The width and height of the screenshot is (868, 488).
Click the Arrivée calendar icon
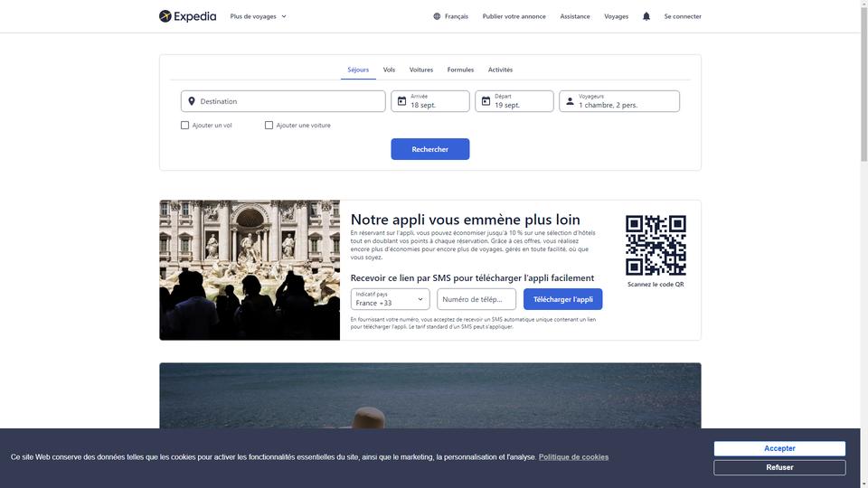point(401,101)
